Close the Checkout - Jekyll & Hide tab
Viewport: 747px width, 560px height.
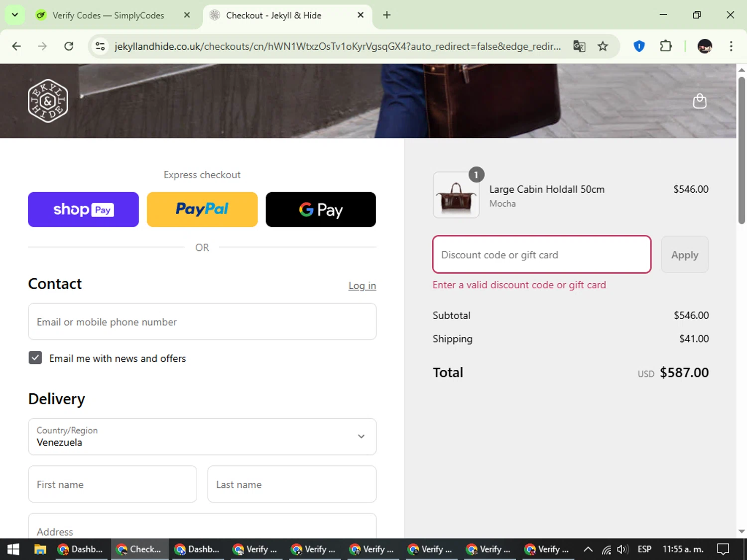[361, 15]
